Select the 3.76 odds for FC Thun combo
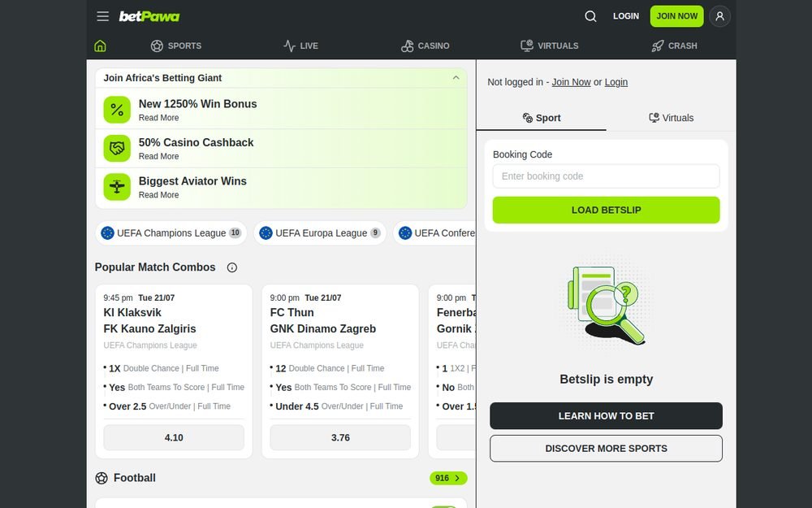The width and height of the screenshot is (812, 508). (340, 437)
